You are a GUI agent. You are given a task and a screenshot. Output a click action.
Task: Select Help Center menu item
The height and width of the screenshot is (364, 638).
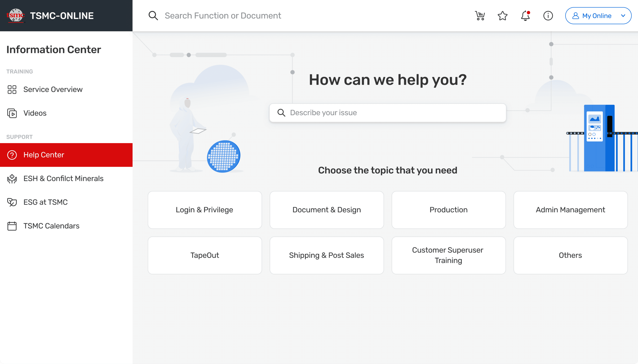click(66, 155)
